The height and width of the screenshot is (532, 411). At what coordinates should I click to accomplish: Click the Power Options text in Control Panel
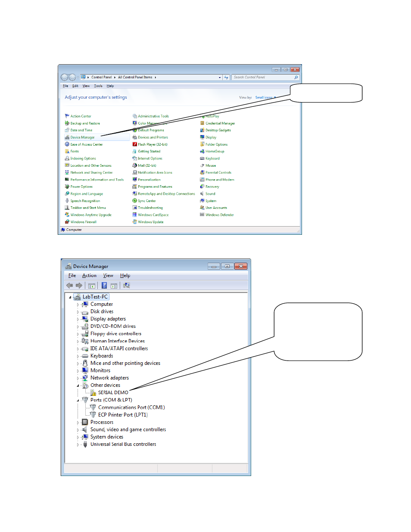pyautogui.click(x=81, y=187)
